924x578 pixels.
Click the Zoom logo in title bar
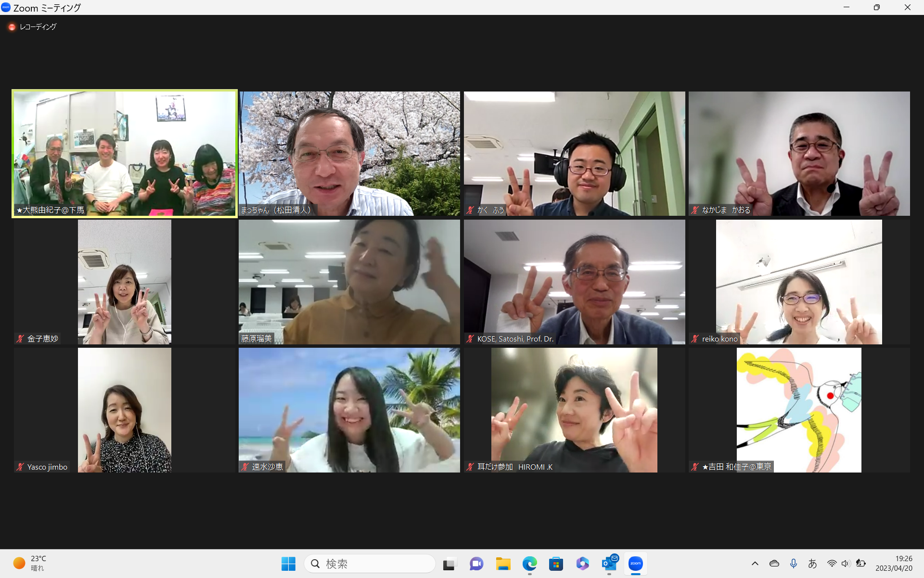pos(6,7)
